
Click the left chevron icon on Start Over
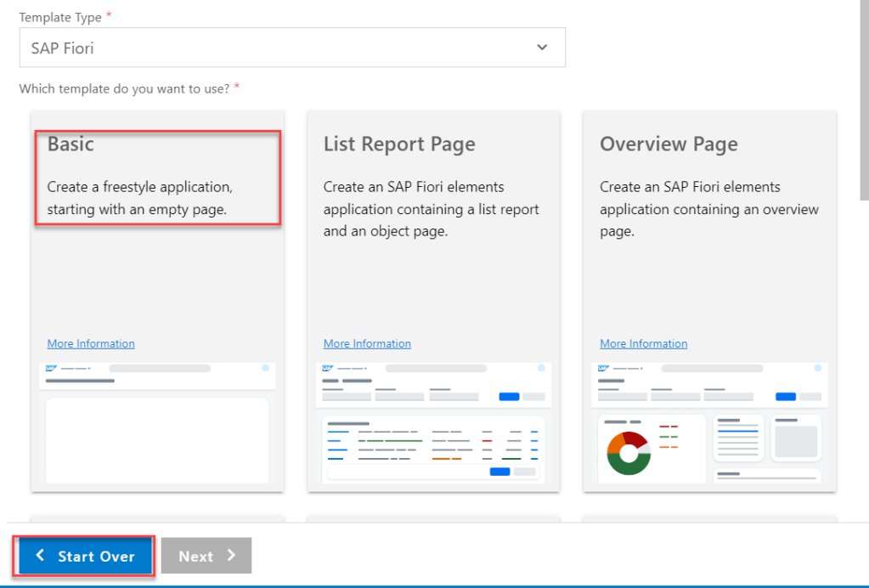click(x=40, y=556)
